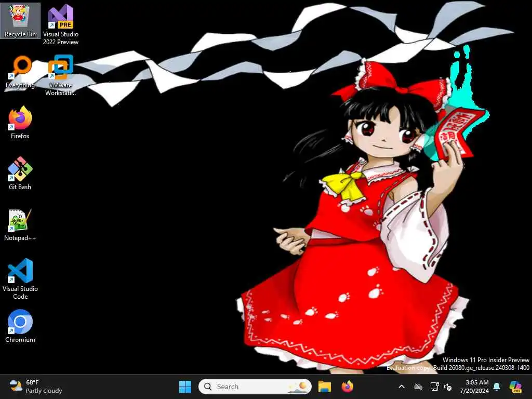The image size is (532, 399).
Task: Select the VMware Workstation desktop shortcut
Action: 61,75
